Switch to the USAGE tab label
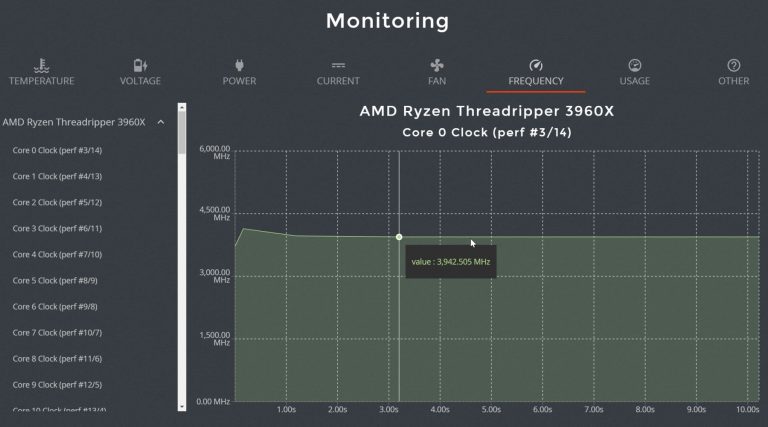Screen dimensions: 768x427 [x=634, y=81]
